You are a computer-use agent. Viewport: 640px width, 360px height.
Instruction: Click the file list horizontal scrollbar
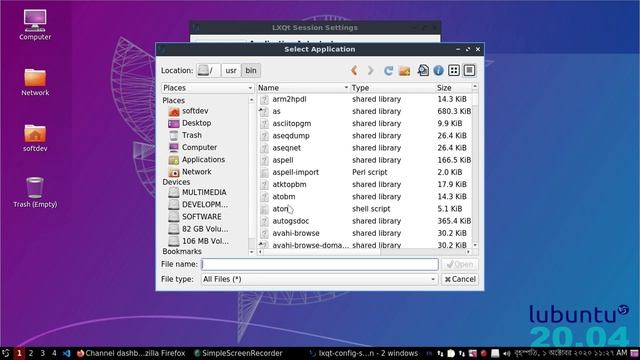(364, 252)
